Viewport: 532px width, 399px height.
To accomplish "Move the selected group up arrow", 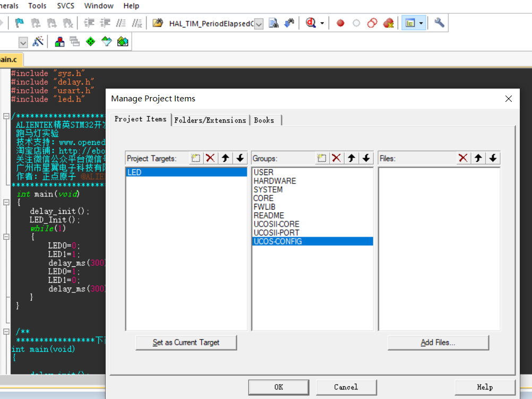I will (351, 158).
